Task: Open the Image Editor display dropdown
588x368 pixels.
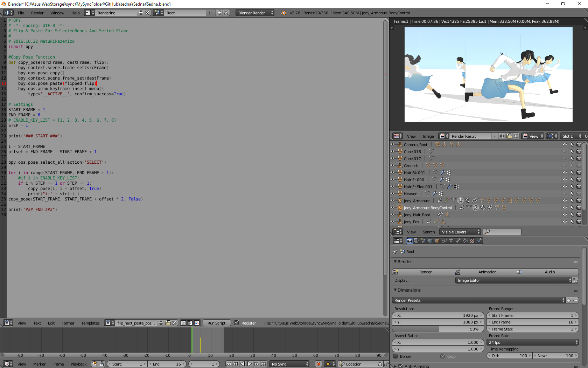Action: pos(514,280)
